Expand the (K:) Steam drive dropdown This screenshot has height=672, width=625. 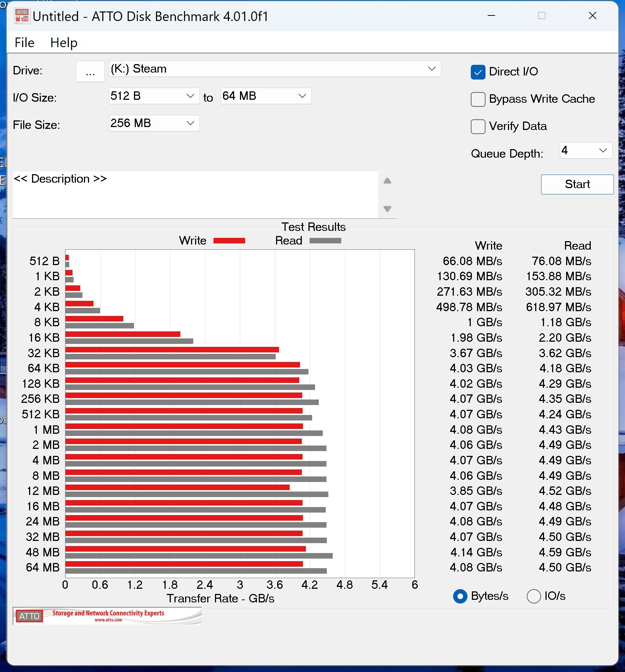(x=275, y=69)
